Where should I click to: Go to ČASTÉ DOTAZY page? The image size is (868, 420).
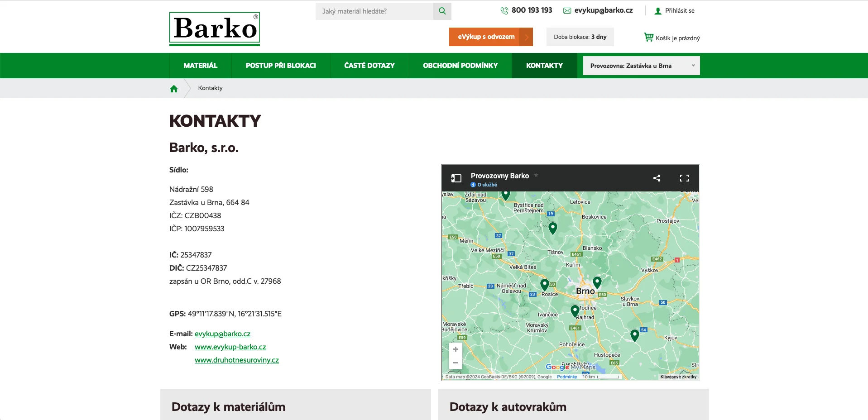coord(369,66)
